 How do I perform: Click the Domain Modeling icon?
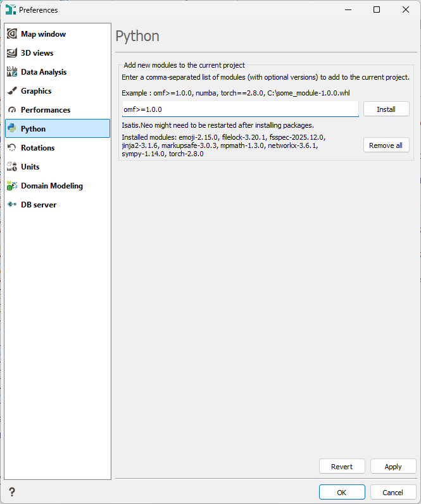pyautogui.click(x=11, y=186)
